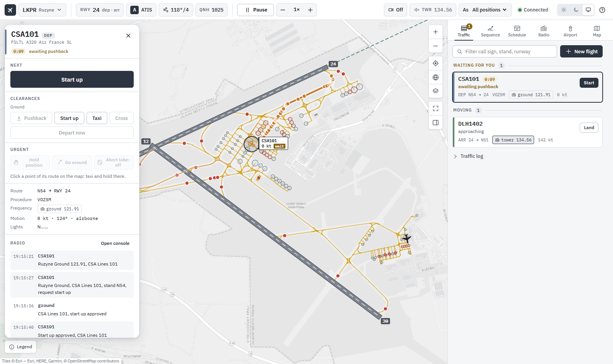Open console link in Radio section
This screenshot has height=364, width=613.
point(115,243)
